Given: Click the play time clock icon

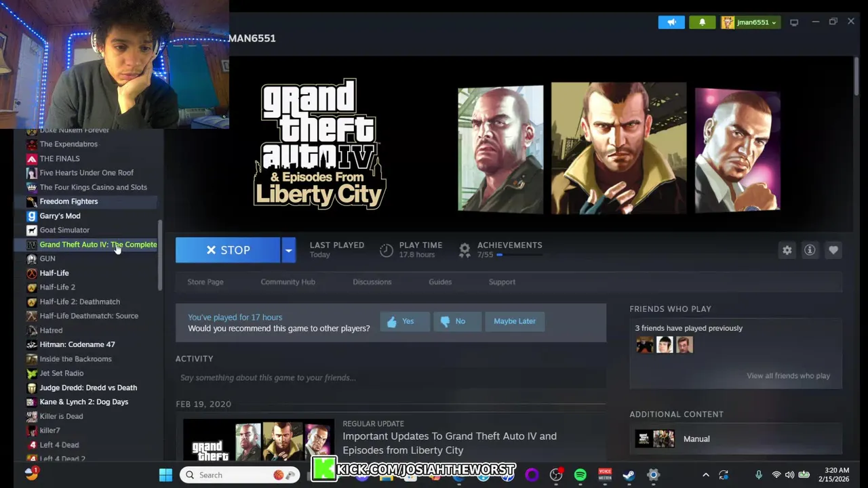Looking at the screenshot, I should (x=387, y=250).
